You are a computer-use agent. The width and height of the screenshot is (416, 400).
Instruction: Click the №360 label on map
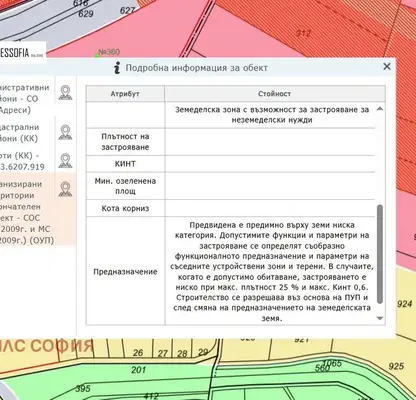point(109,52)
